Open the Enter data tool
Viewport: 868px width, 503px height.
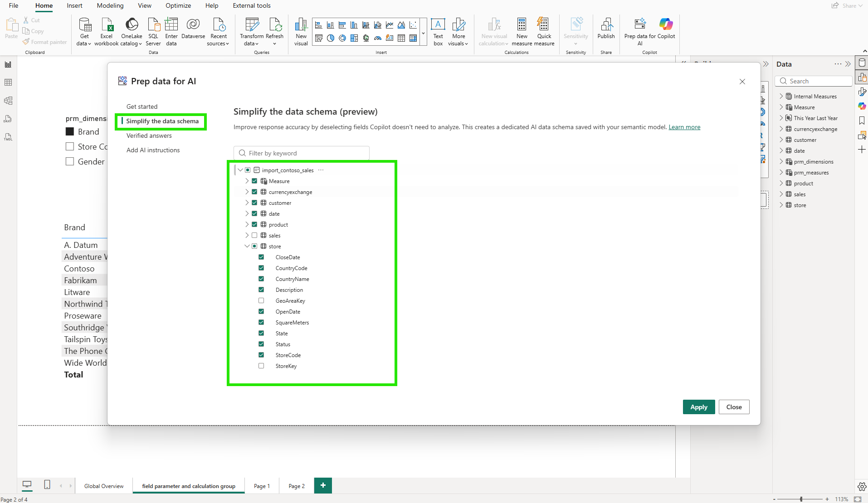pos(171,32)
